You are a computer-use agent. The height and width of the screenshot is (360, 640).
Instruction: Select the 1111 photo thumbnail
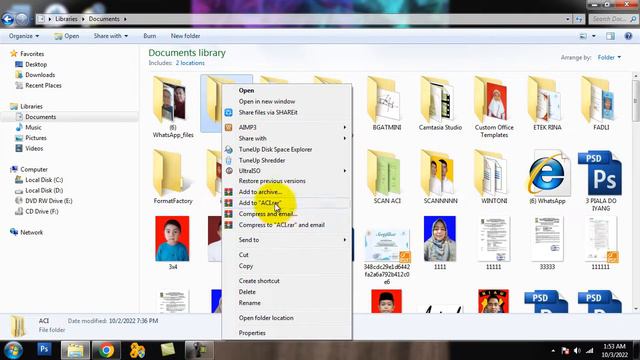point(440,243)
